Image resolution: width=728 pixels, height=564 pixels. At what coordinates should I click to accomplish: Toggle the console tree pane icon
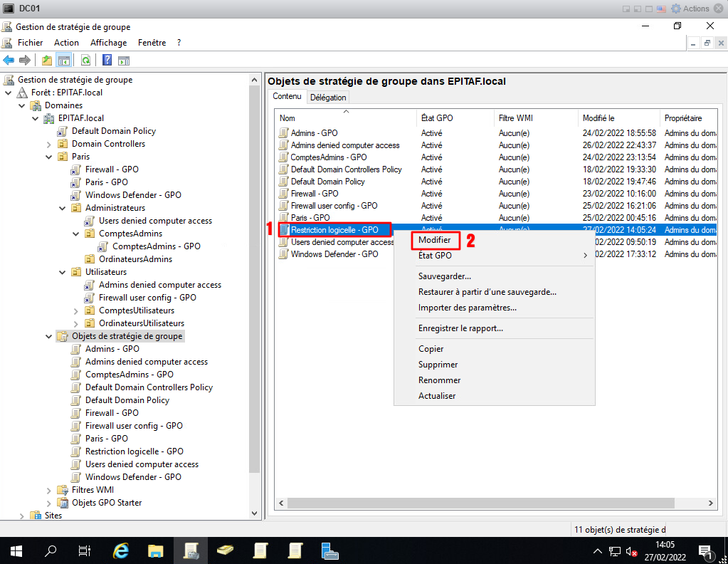coord(63,61)
